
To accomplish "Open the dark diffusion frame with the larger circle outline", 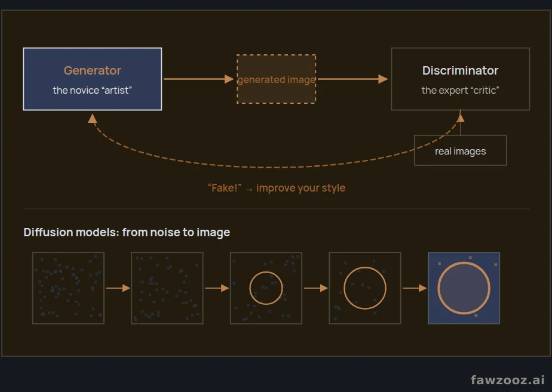I will [364, 288].
